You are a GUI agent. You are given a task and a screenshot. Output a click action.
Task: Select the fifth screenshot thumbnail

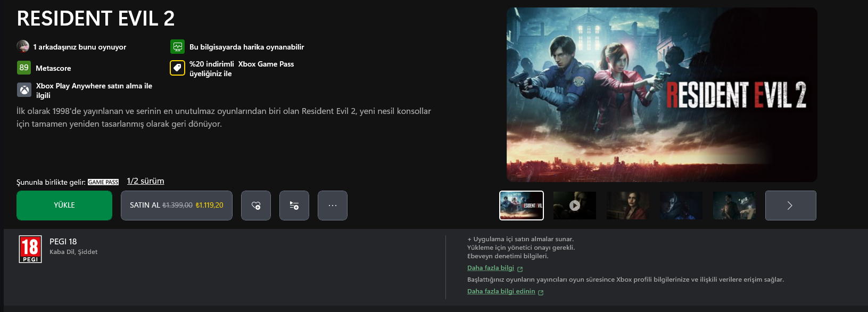click(x=734, y=206)
